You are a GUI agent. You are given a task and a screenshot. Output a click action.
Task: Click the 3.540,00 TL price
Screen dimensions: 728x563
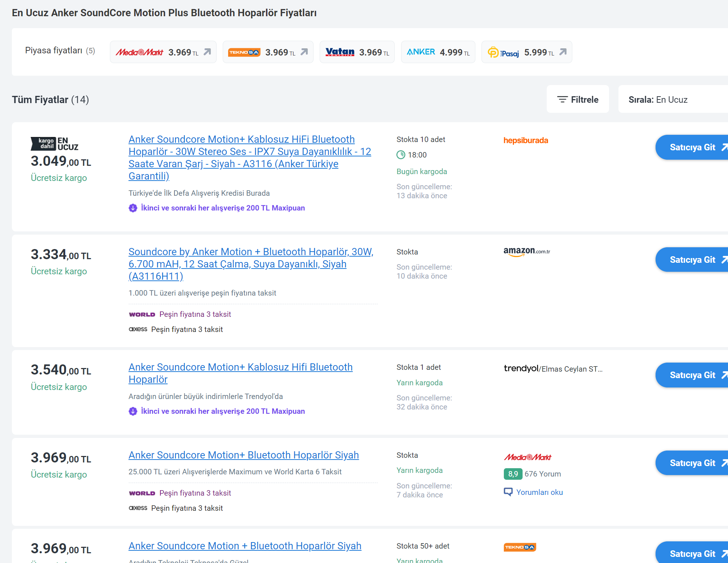coord(61,370)
